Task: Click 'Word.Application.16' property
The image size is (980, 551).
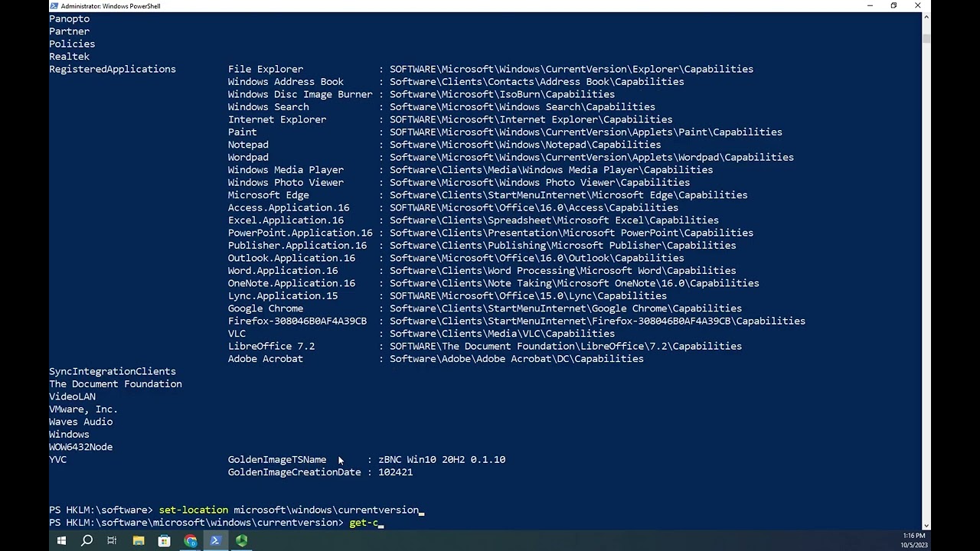Action: coord(283,271)
